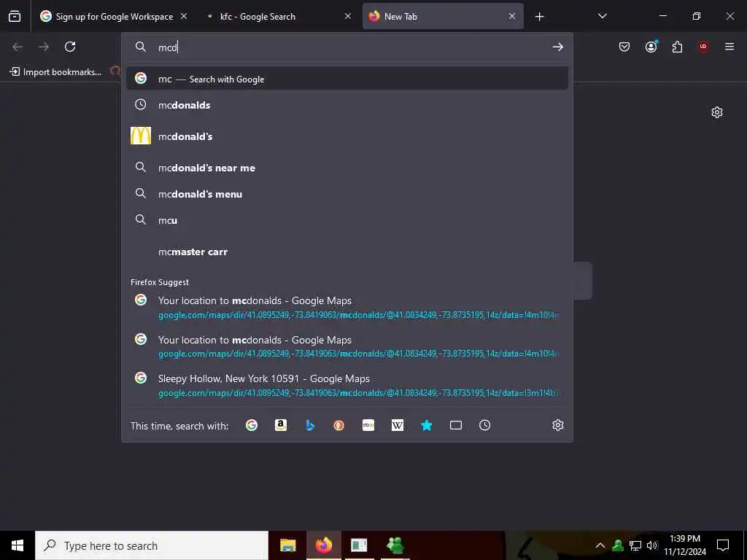Select mcmaster carr suggestion
The width and height of the screenshot is (747, 560).
(347, 252)
